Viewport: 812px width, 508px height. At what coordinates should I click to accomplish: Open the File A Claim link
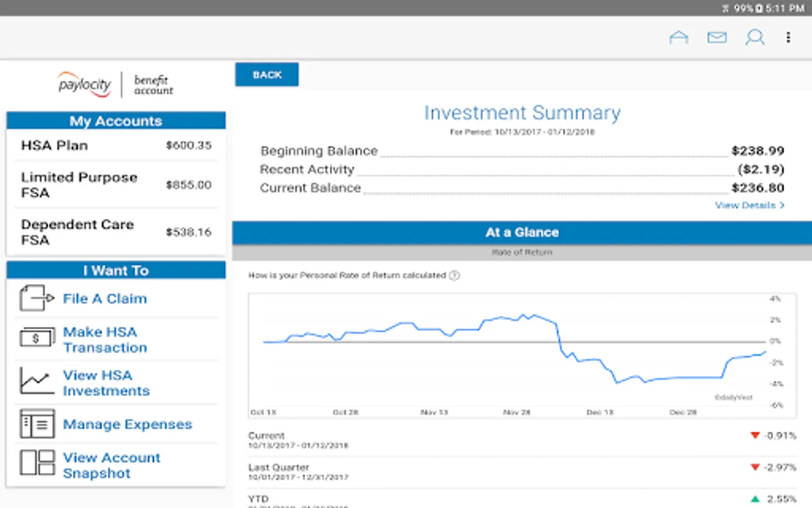coord(105,299)
